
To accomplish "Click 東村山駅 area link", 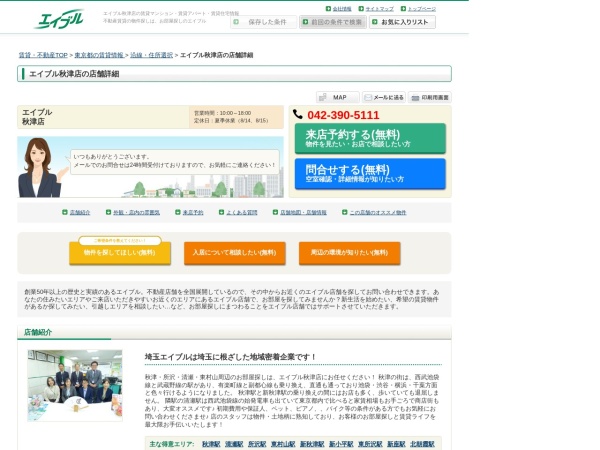I will point(283,444).
